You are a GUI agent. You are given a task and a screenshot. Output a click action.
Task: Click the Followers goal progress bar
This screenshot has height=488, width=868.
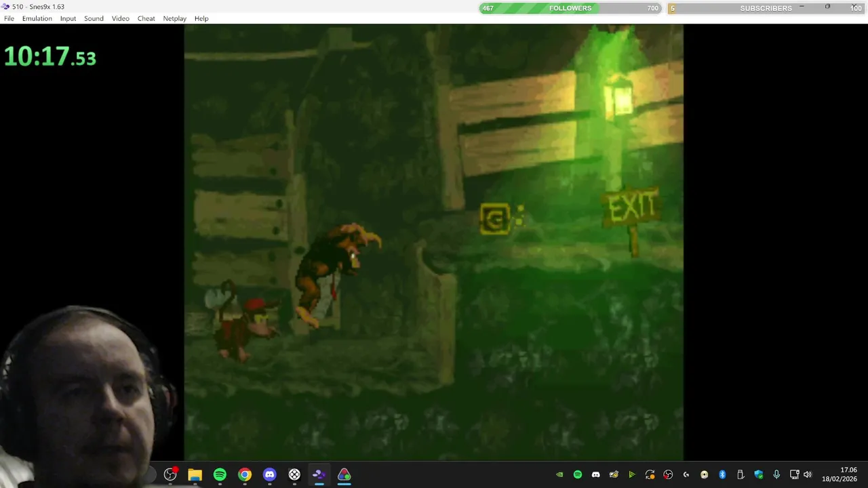pyautogui.click(x=570, y=8)
